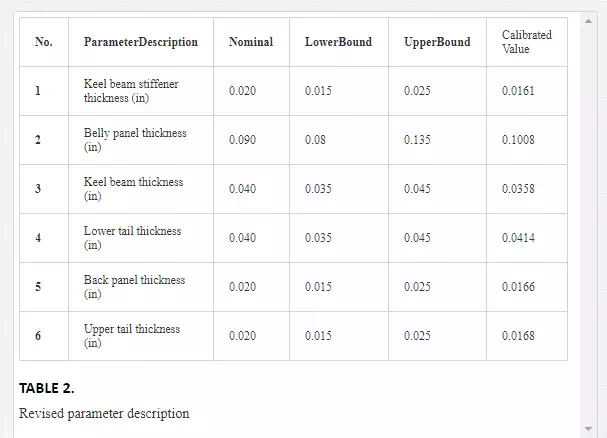Select the Keel beam stiffener thickness cell

[141, 91]
